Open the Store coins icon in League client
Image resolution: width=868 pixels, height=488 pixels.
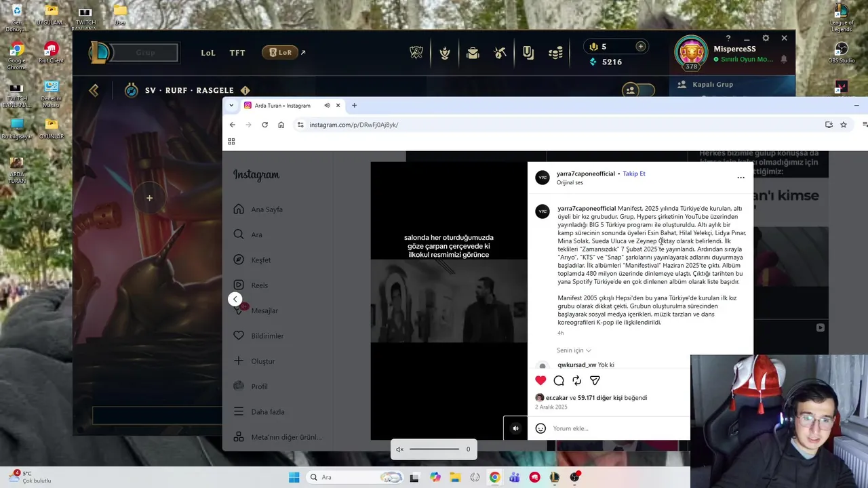[x=556, y=52]
